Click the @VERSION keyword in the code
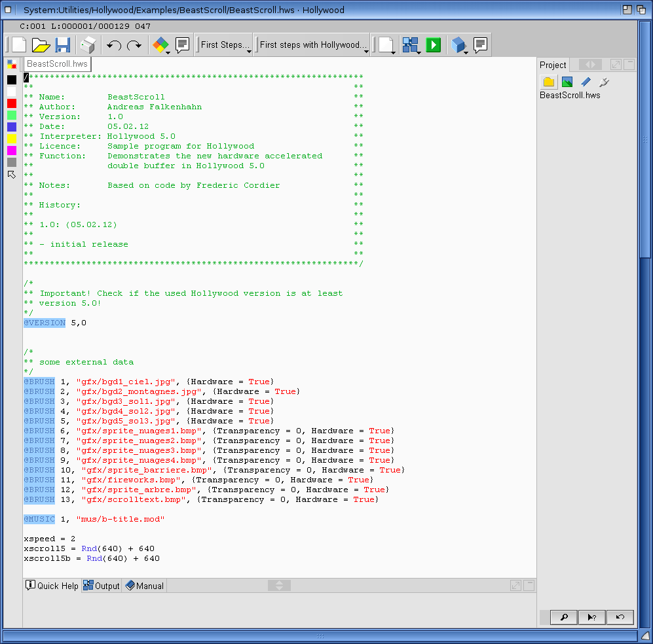 click(45, 323)
